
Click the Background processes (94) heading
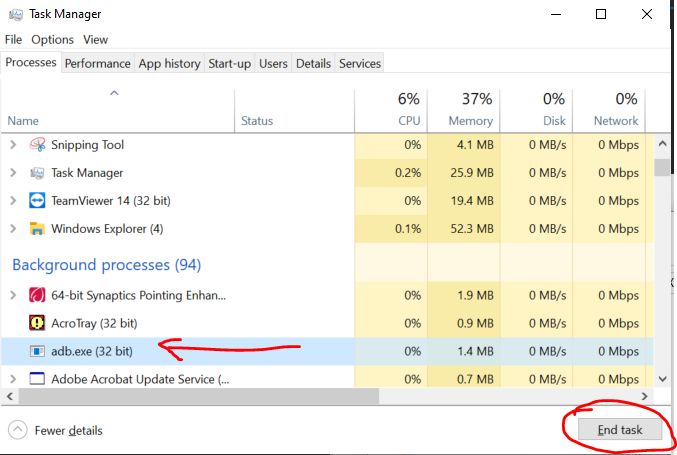(107, 265)
